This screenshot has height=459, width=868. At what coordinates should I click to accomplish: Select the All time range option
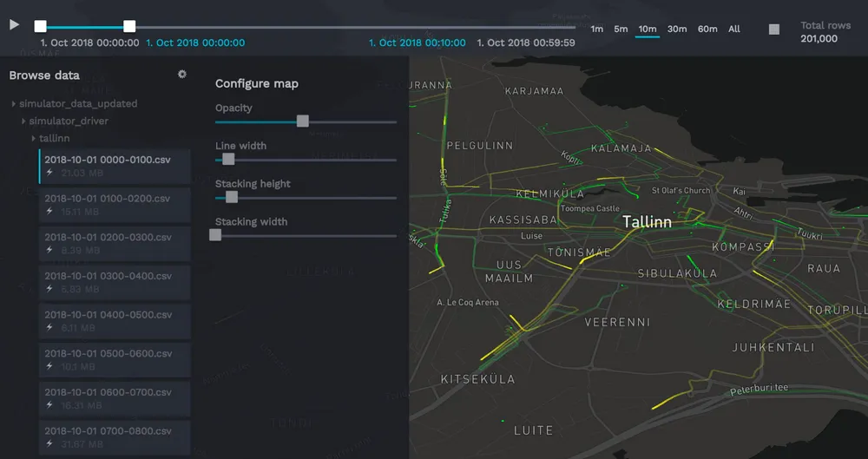(734, 30)
